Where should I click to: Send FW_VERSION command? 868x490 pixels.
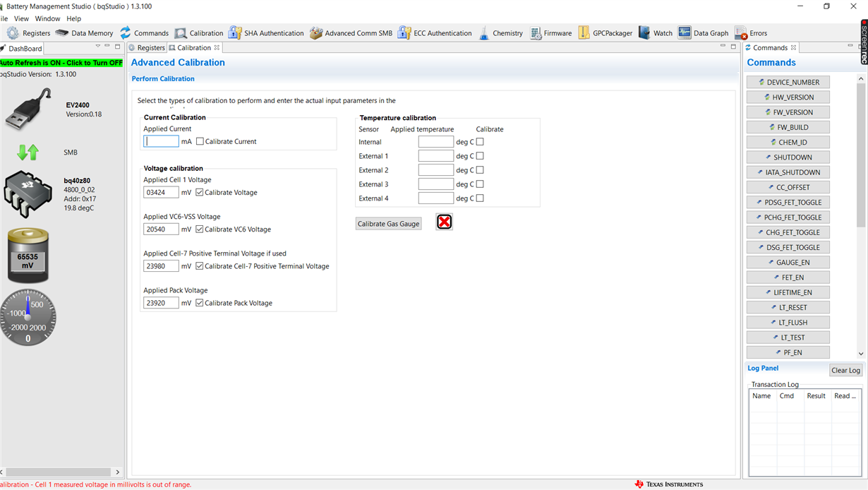pos(788,112)
